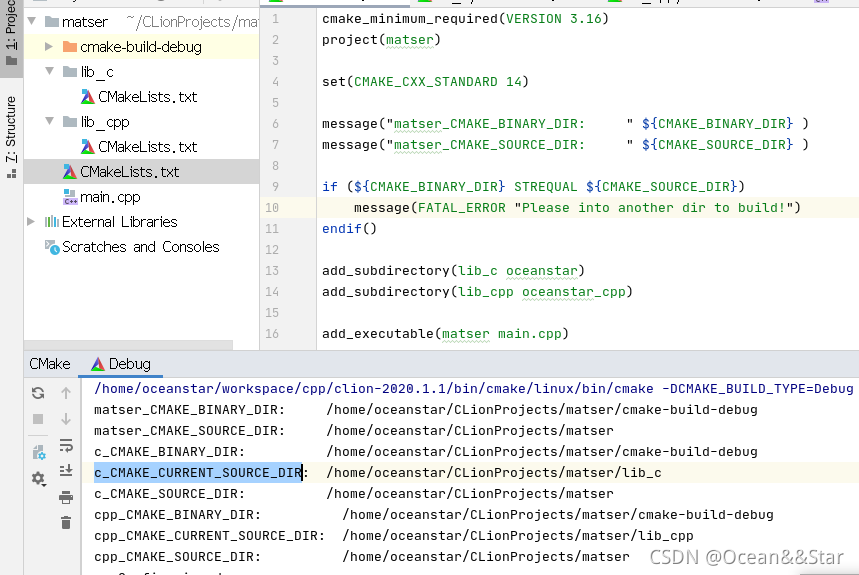Viewport: 859px width, 575px height.
Task: Click the cpp_CMAKE_BINARY_DIR output row
Action: click(x=434, y=515)
